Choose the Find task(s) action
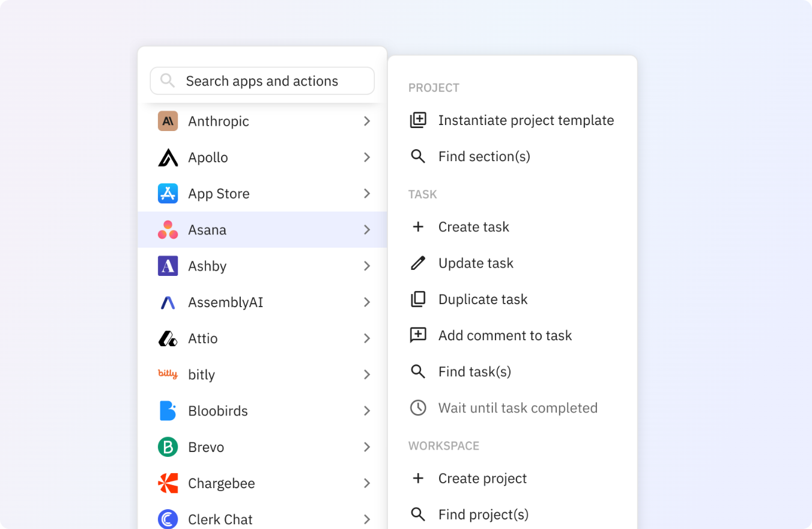This screenshot has width=812, height=529. pyautogui.click(x=512, y=372)
